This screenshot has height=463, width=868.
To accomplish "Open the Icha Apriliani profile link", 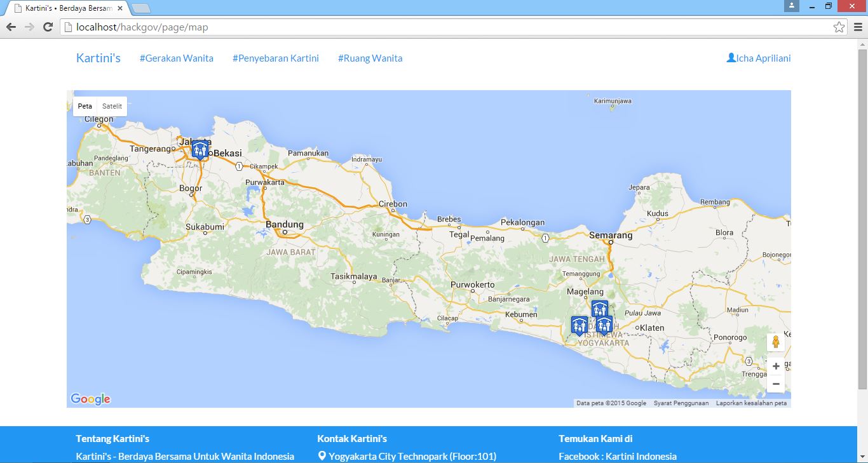I will click(759, 58).
